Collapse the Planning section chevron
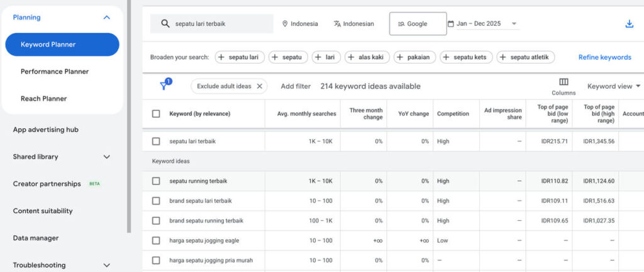The height and width of the screenshot is (272, 644). [106, 18]
